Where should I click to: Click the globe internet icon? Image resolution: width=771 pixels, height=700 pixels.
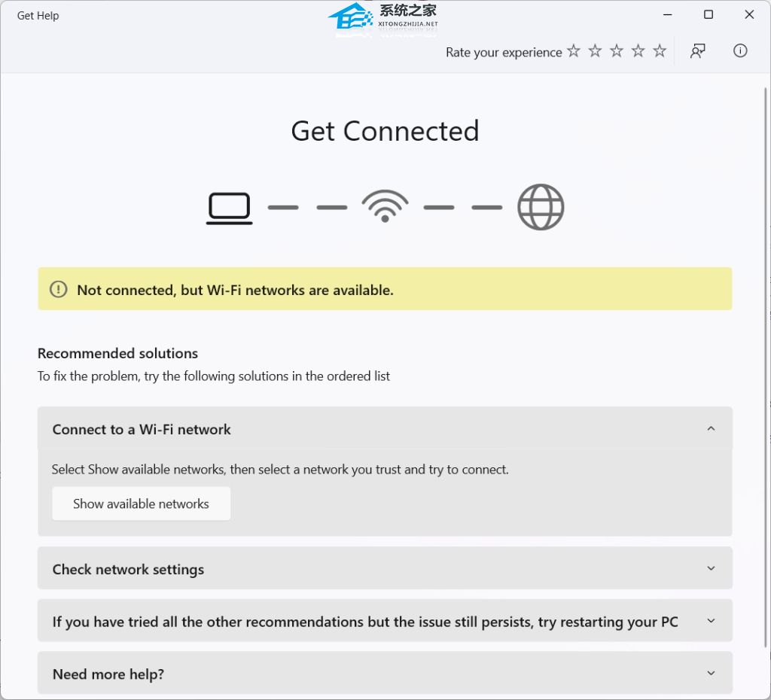(541, 207)
